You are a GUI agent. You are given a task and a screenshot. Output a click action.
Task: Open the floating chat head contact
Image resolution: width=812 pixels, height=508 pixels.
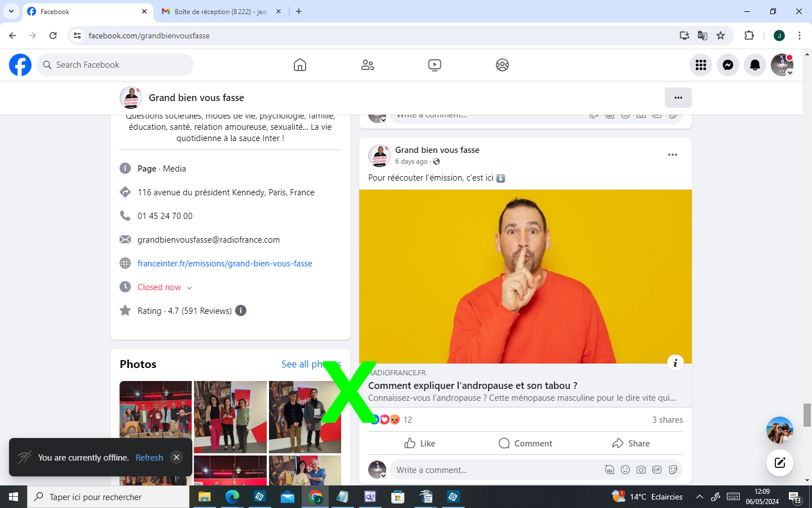tap(780, 430)
